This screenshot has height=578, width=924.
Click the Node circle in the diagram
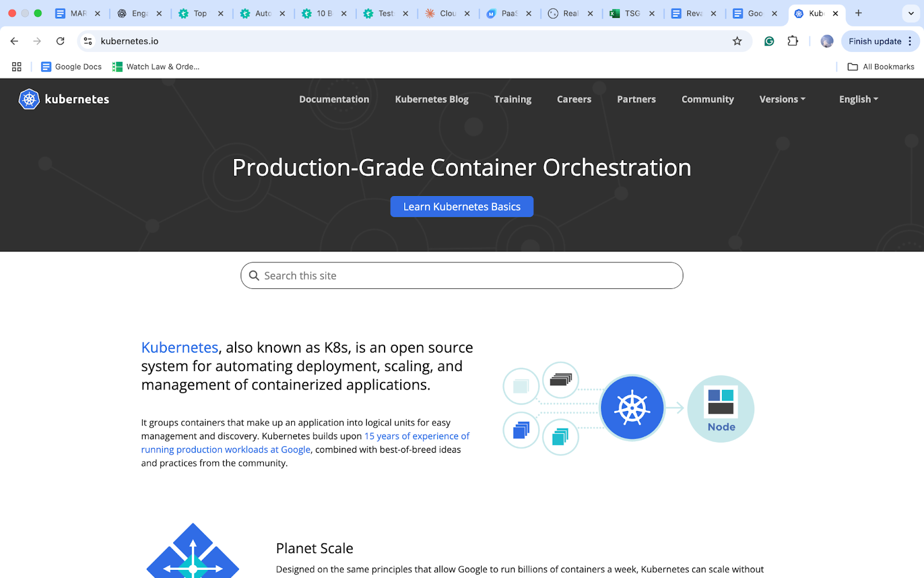721,409
